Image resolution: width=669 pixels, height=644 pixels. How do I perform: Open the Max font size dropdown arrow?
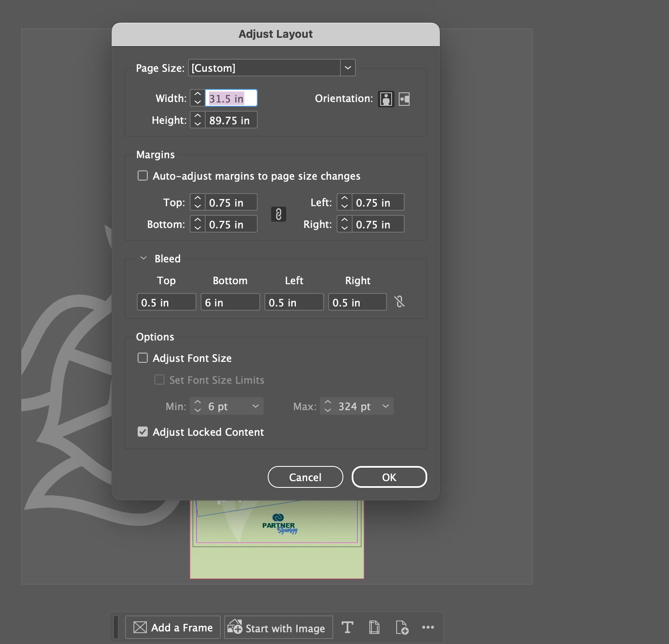(x=386, y=406)
